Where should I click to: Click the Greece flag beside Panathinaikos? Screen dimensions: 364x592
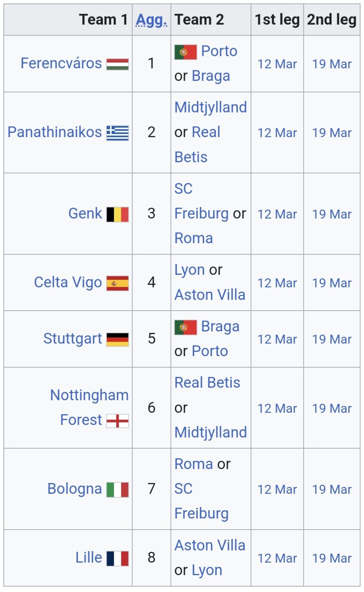[117, 133]
